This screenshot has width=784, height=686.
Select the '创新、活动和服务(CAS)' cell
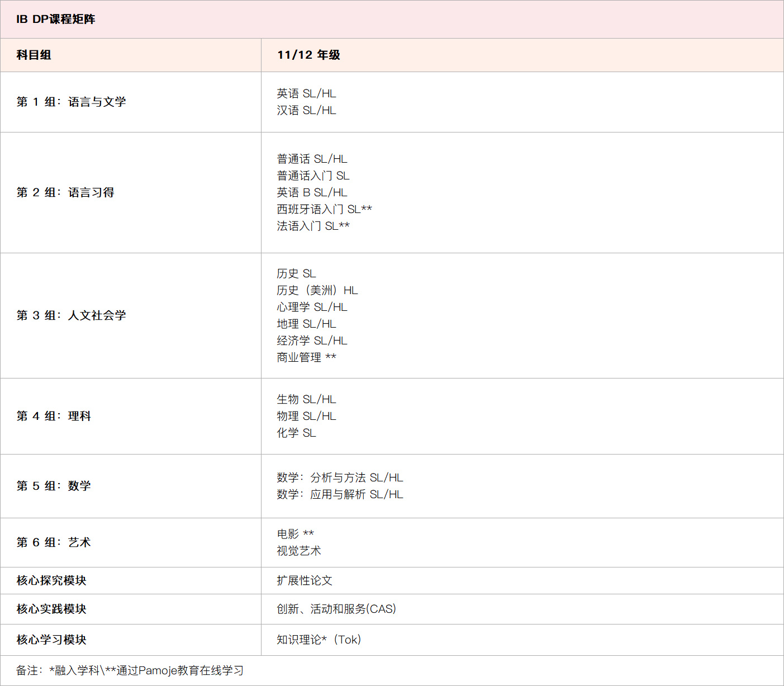click(336, 609)
